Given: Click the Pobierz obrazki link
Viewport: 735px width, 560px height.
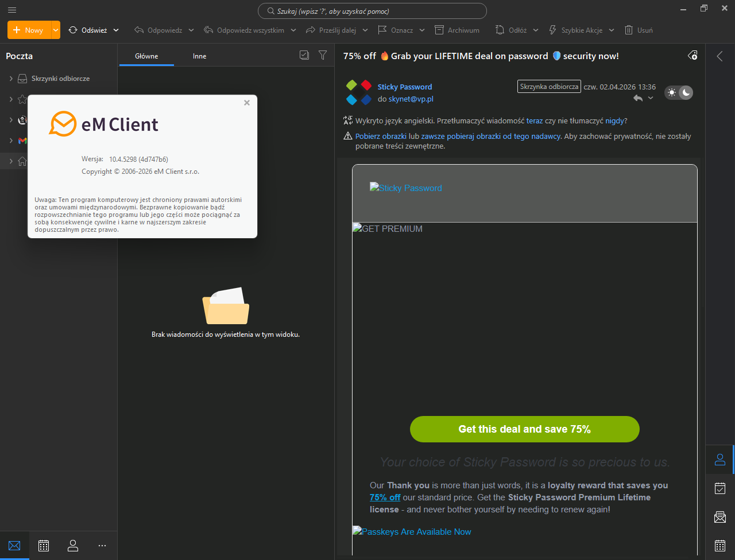Looking at the screenshot, I should coord(381,137).
